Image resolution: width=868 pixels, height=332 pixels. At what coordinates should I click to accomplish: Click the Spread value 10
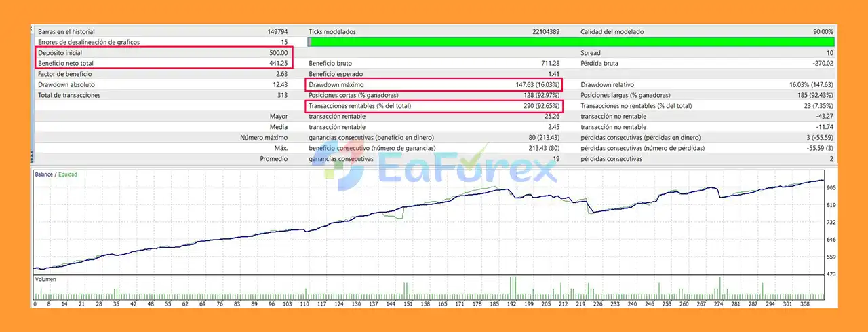829,53
